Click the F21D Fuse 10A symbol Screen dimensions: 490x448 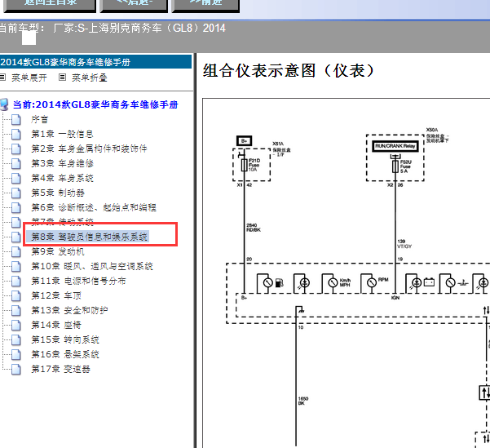pos(244,165)
